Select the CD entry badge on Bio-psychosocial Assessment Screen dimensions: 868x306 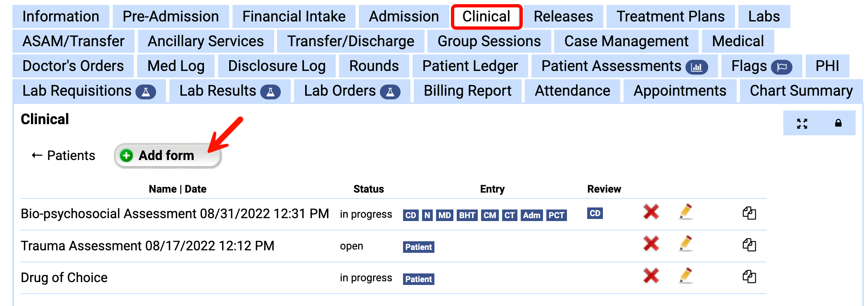(x=410, y=215)
